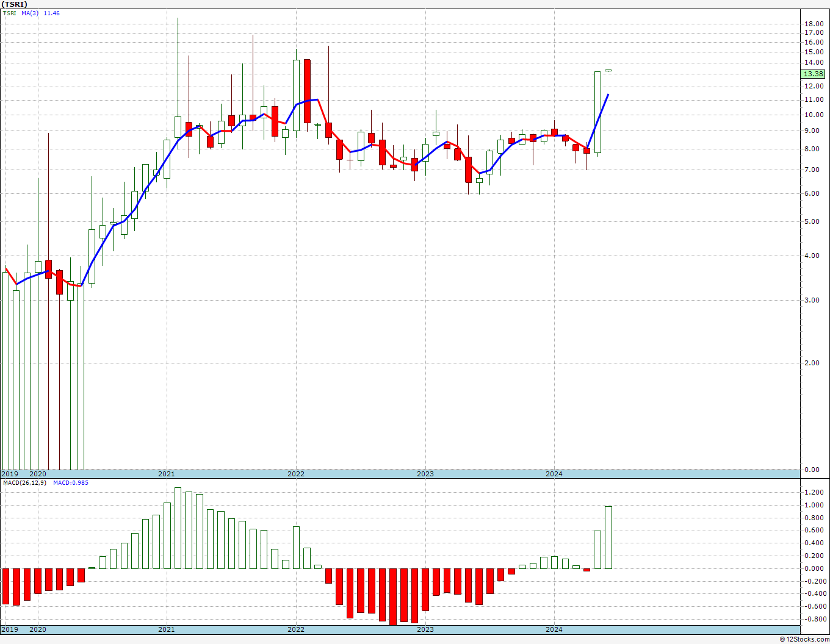Select the 11.46 moving average value
This screenshot has width=830, height=644.
click(x=52, y=13)
